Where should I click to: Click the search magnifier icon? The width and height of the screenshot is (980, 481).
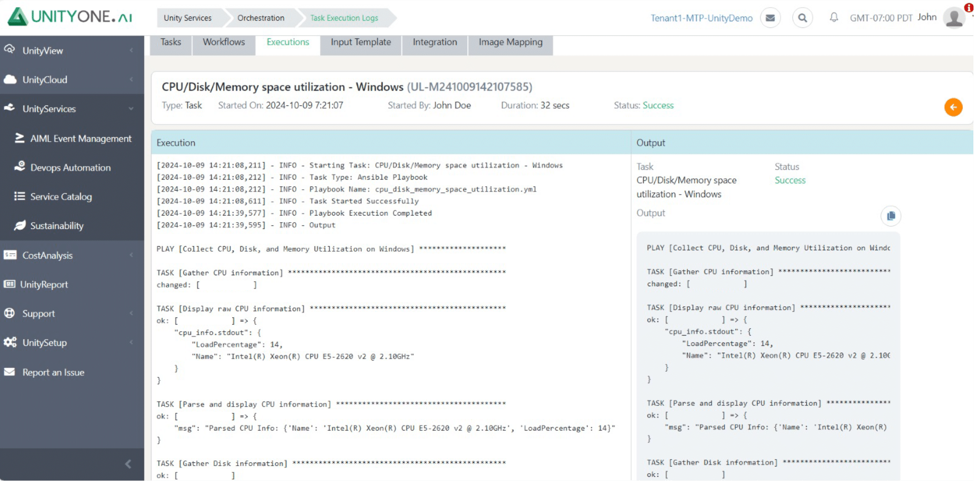(802, 18)
